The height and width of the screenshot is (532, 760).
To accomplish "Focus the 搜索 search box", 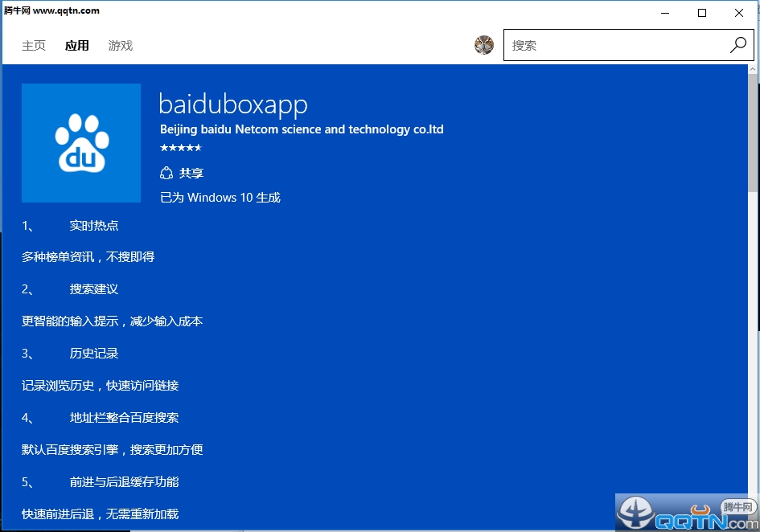I will tap(629, 45).
